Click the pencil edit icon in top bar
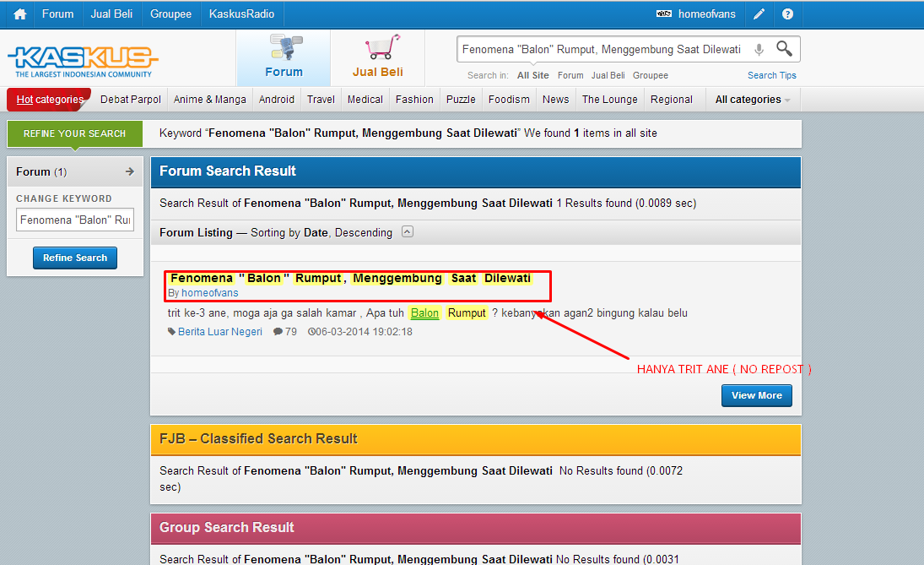The image size is (924, 565). (x=759, y=14)
